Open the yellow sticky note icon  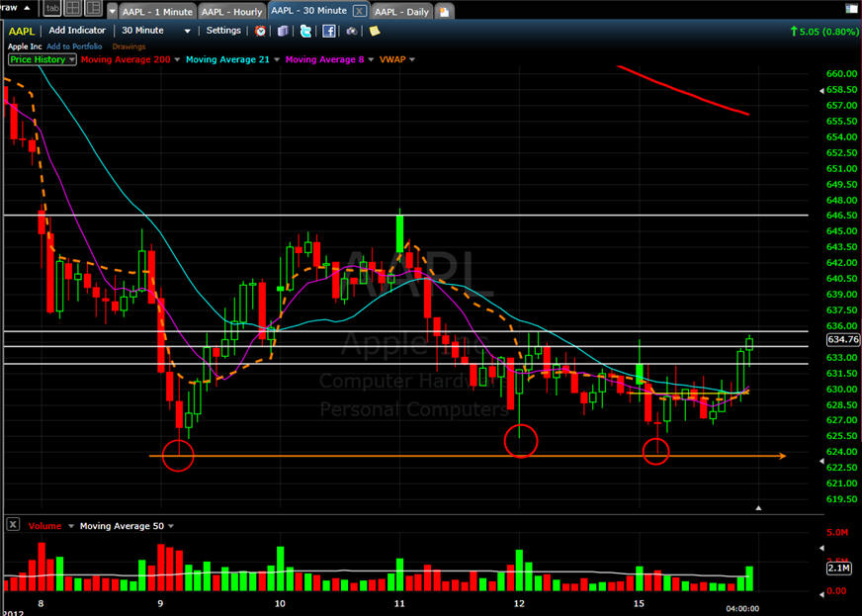pyautogui.click(x=373, y=31)
